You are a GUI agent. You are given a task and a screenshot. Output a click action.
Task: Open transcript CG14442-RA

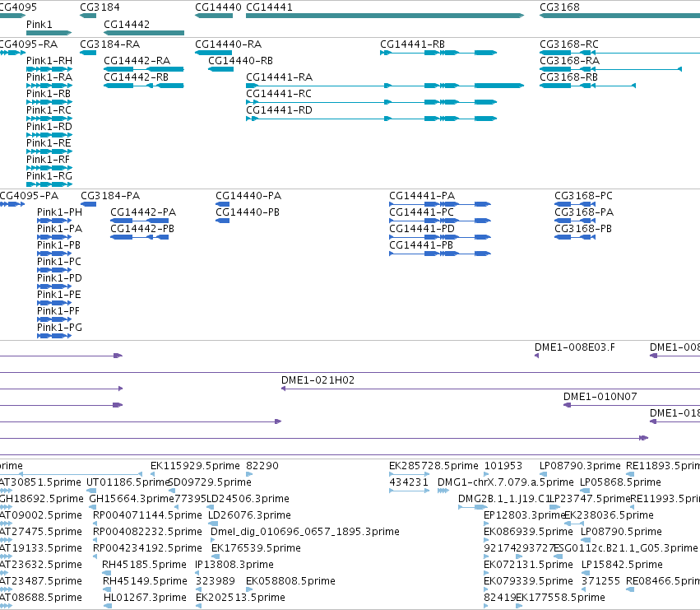137,61
